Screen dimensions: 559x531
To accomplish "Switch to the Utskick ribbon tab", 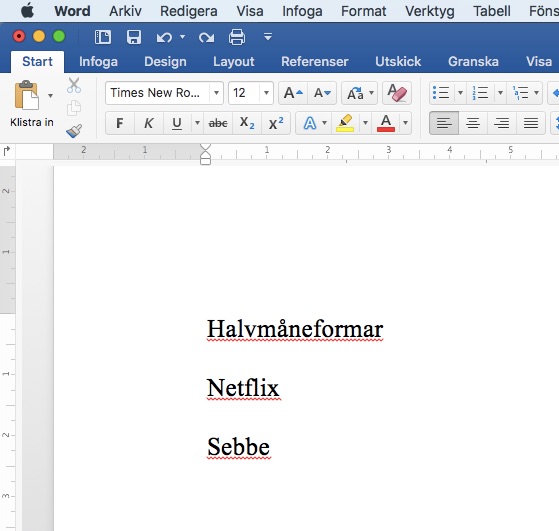I will [398, 62].
